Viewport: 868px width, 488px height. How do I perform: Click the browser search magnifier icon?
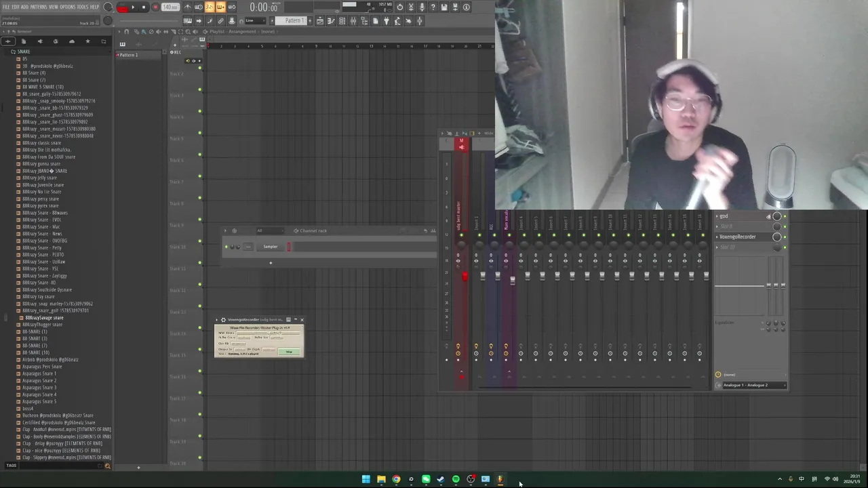pos(107,466)
